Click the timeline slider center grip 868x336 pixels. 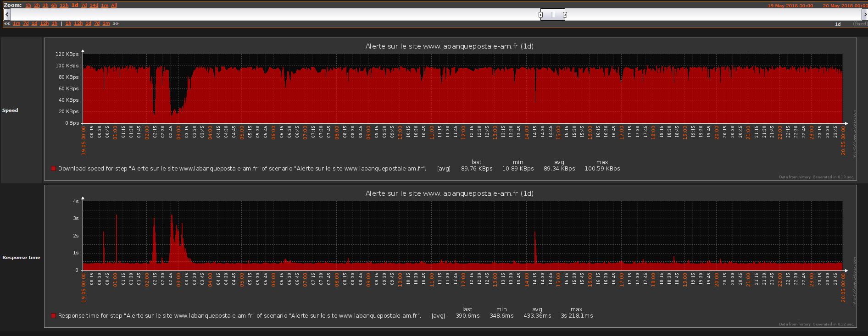click(x=552, y=15)
